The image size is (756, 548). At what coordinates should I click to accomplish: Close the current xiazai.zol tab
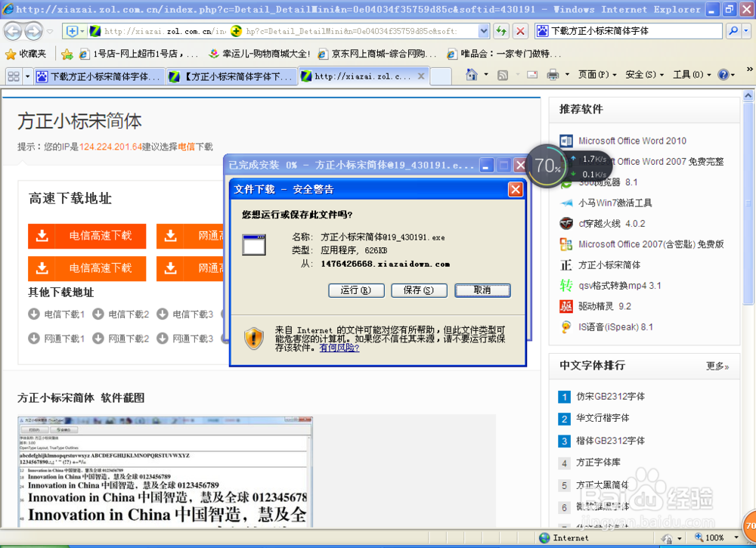tap(421, 76)
